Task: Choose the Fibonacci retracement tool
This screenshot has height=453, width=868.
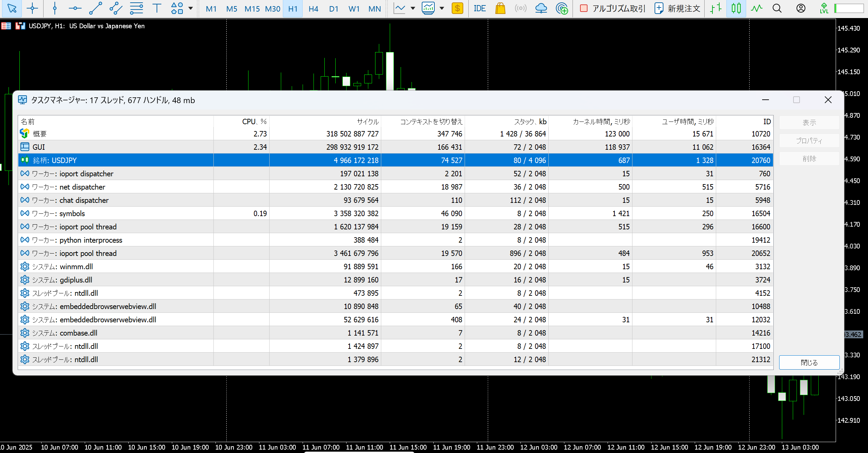Action: [x=136, y=9]
